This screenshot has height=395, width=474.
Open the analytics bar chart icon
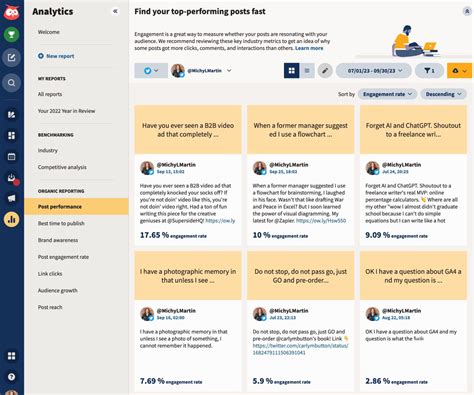point(12,219)
